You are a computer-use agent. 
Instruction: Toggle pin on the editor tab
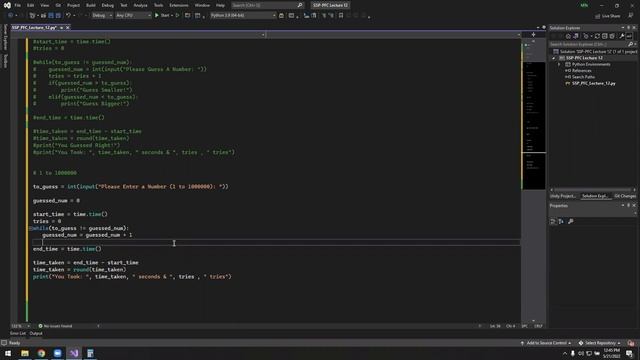(62, 27)
